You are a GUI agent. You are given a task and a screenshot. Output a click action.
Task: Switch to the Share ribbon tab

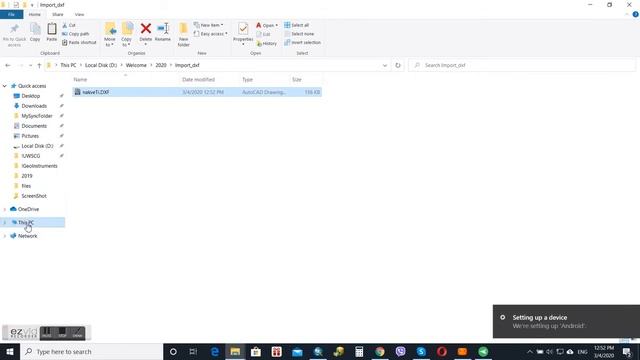tap(58, 15)
